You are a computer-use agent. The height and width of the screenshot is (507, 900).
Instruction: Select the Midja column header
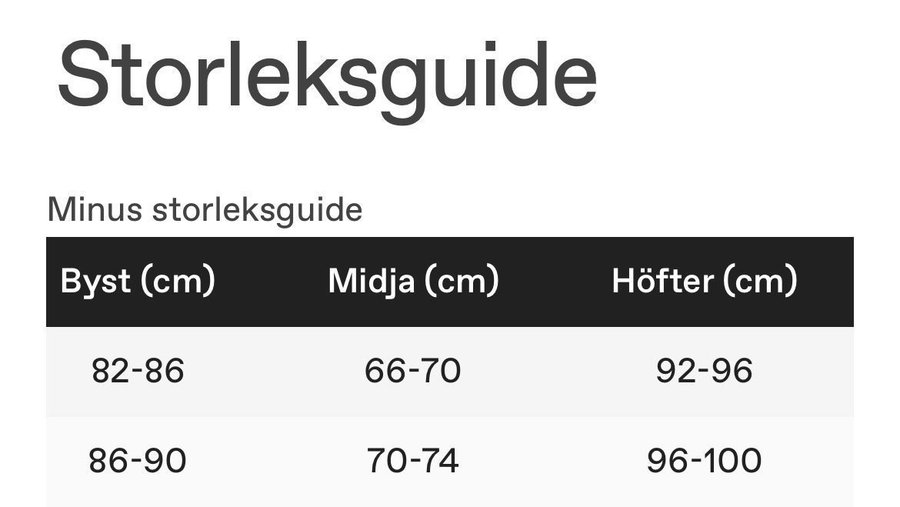pos(413,282)
